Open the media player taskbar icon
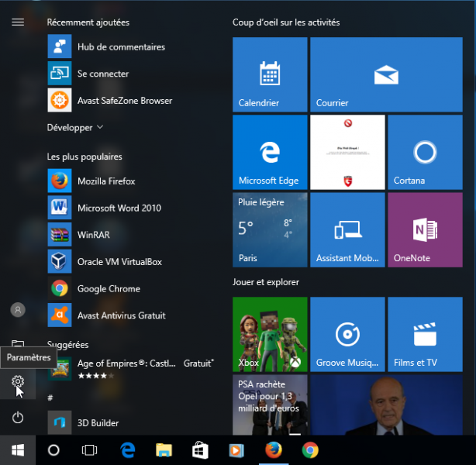The image size is (476, 465). tap(236, 449)
